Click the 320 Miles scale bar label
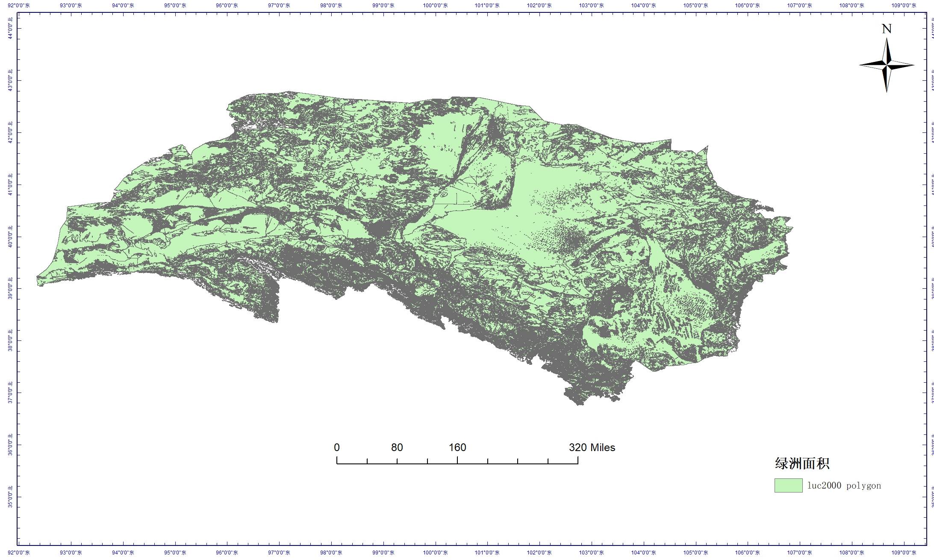This screenshot has height=560, width=934. point(592,447)
